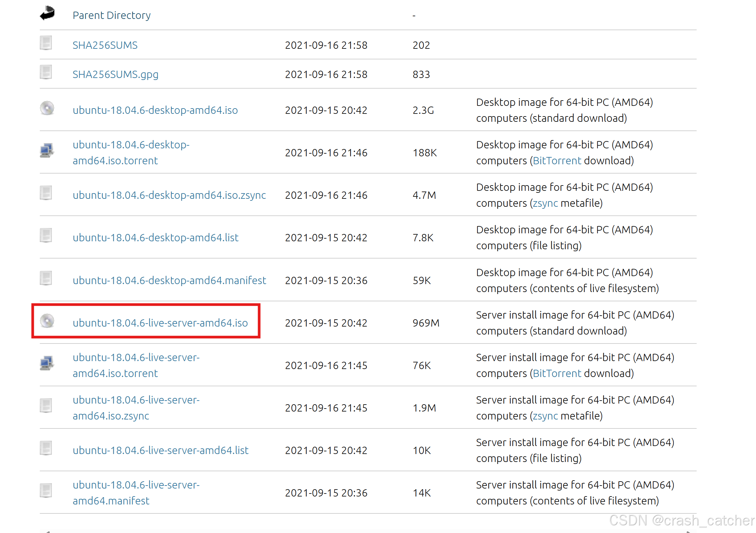Click the computer icon for desktop-amd64.iso.torrent
Screen dimensions: 756x533
(x=47, y=151)
